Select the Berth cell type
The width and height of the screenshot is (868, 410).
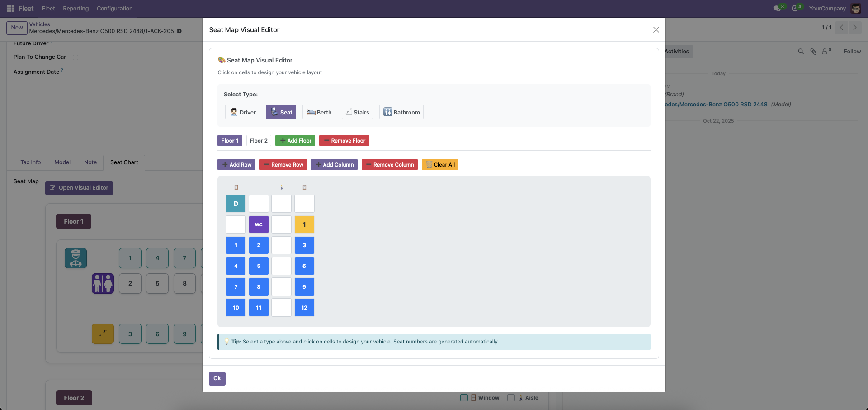click(319, 112)
